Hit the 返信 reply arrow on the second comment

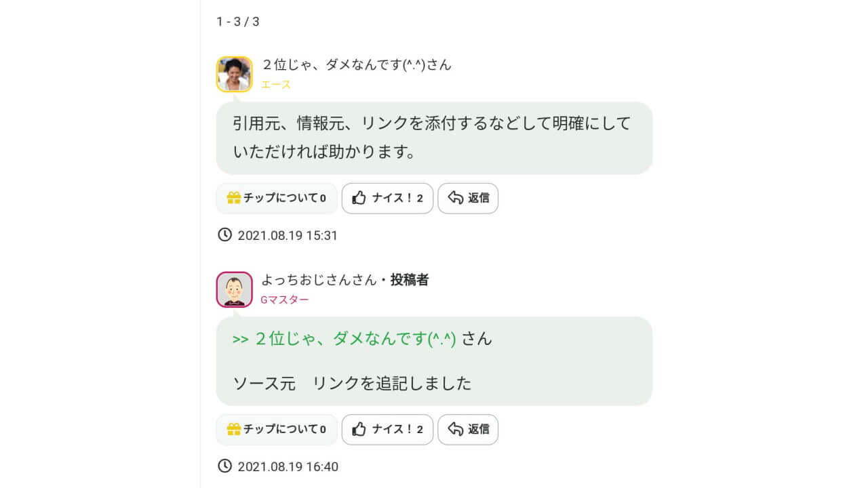[456, 429]
